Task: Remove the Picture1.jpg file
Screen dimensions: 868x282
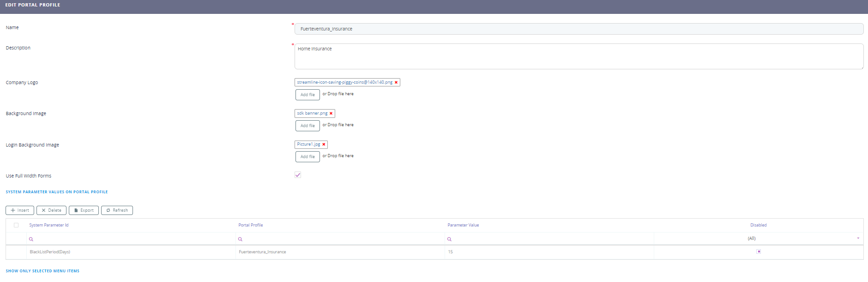Action: [324, 144]
